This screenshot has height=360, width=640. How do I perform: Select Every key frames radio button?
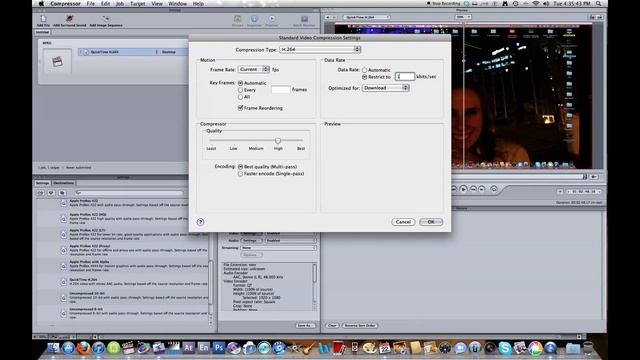(240, 90)
